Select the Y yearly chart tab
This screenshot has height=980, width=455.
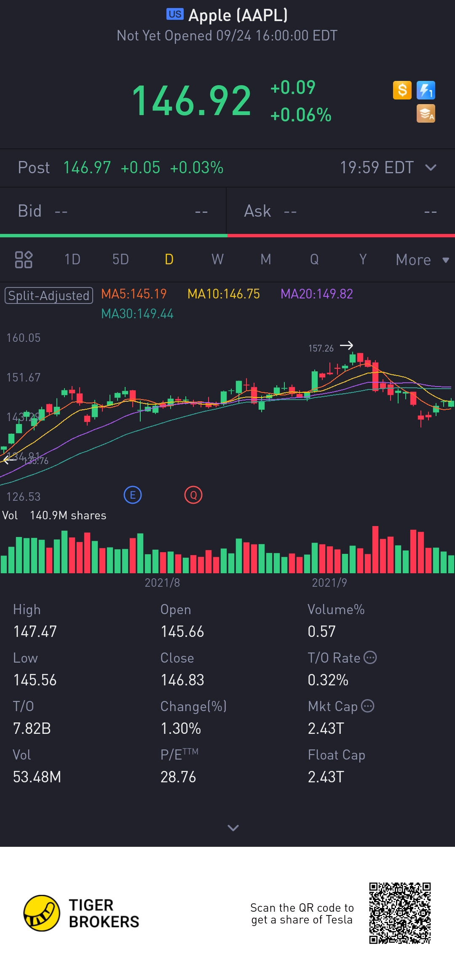[363, 259]
